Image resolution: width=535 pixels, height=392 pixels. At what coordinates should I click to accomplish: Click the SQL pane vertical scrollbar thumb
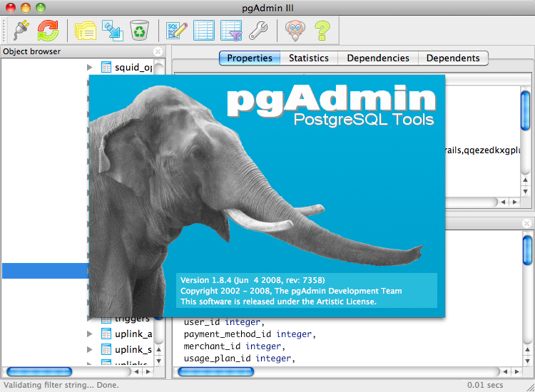click(x=527, y=250)
